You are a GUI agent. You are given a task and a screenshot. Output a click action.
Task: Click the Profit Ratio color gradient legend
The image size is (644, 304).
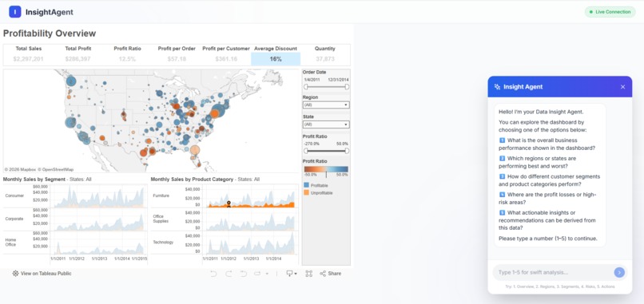coord(326,169)
